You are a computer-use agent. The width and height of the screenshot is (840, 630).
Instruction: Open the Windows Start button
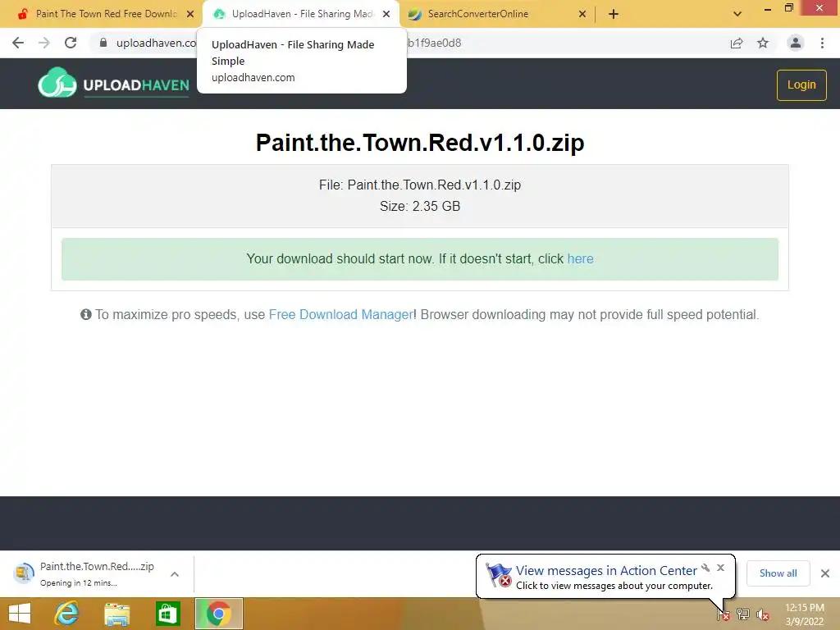pos(20,614)
